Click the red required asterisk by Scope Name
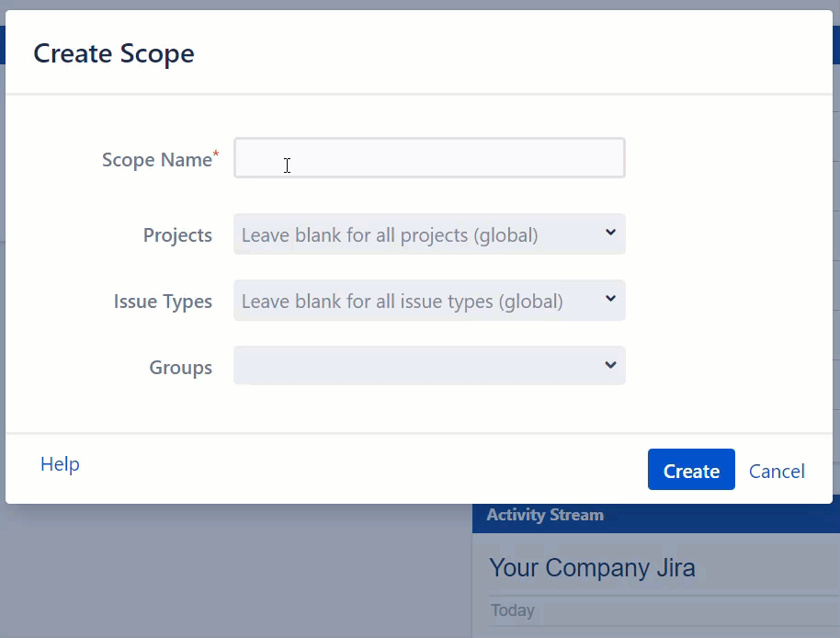 click(216, 154)
